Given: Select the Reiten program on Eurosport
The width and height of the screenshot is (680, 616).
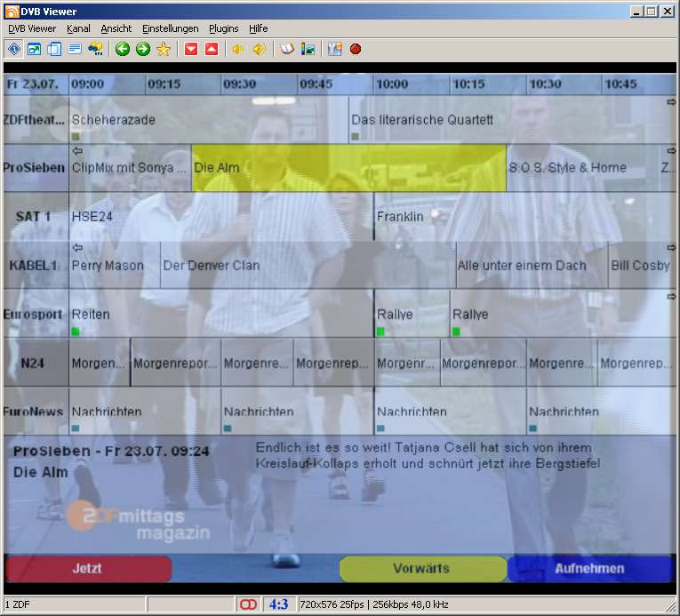Looking at the screenshot, I should [x=221, y=314].
